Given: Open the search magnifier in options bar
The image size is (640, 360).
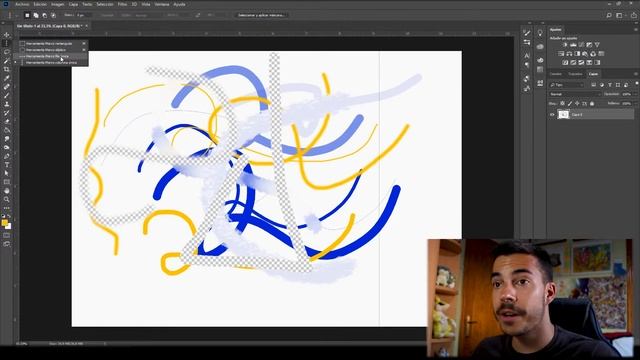Looking at the screenshot, I should point(609,16).
